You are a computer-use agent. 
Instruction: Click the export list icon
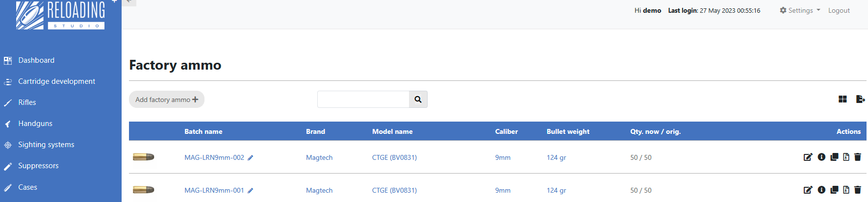(x=860, y=100)
